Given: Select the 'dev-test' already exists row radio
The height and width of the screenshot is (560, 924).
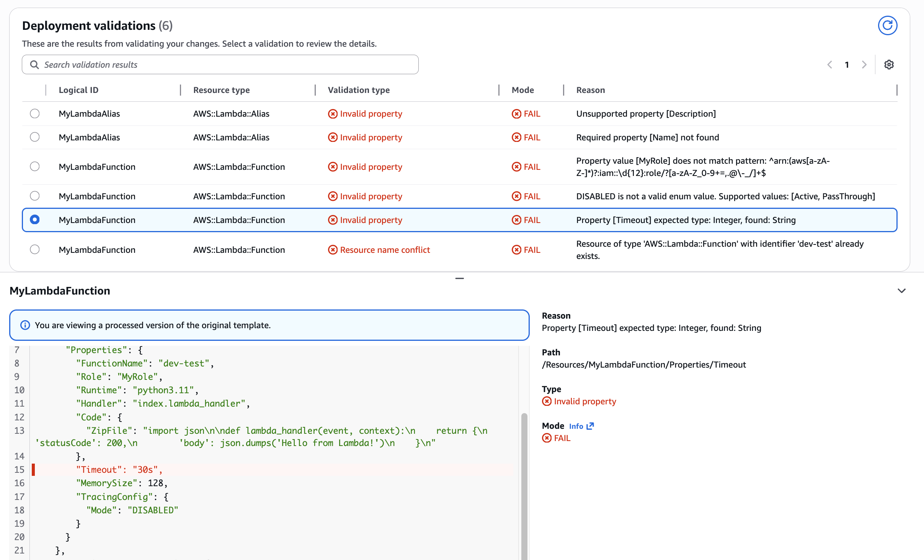Looking at the screenshot, I should click(35, 249).
